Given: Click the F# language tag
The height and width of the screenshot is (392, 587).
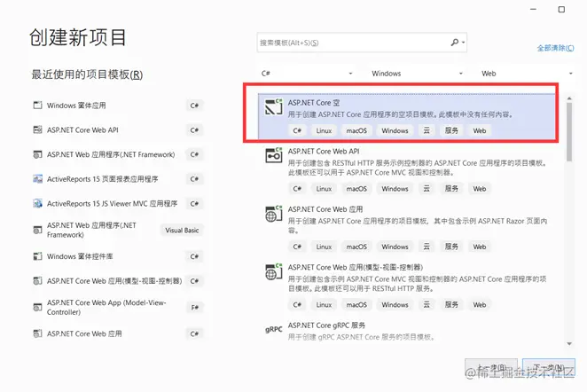Looking at the screenshot, I should [x=195, y=308].
